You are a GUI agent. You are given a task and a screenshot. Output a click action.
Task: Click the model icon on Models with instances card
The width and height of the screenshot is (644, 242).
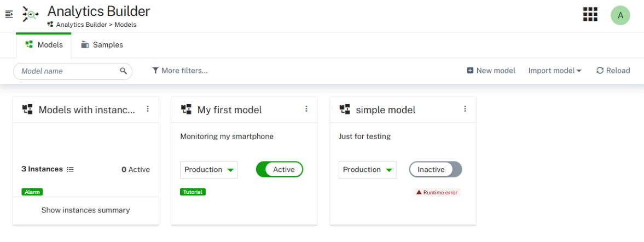click(x=27, y=110)
